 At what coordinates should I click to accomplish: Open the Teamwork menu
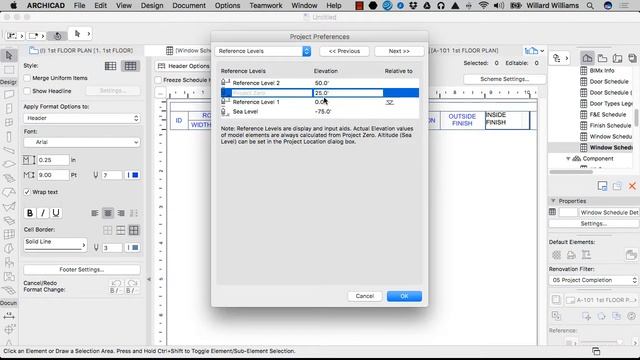pos(266,6)
